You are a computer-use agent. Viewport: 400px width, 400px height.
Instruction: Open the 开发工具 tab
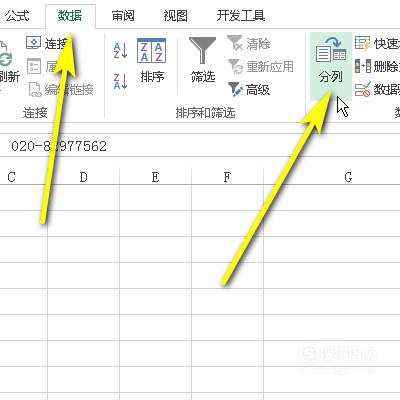click(241, 16)
